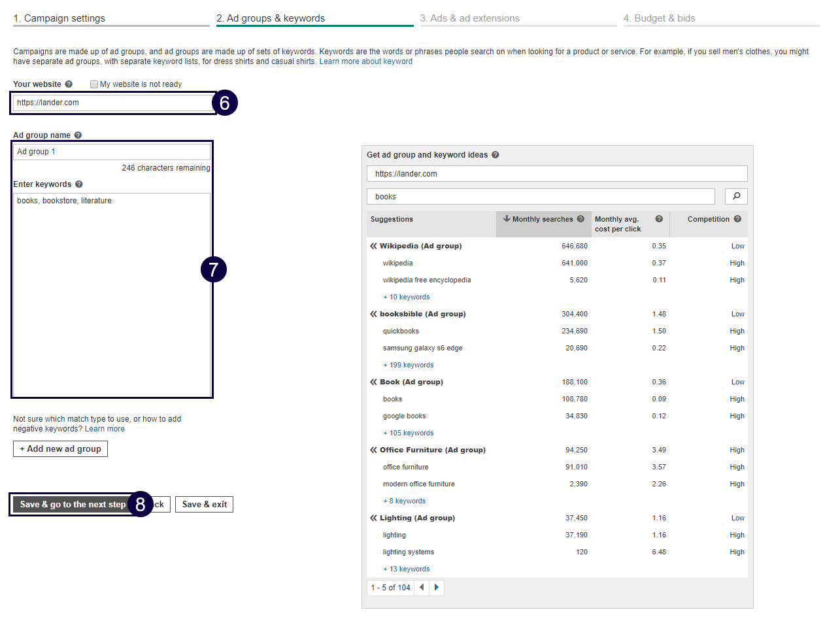This screenshot has height=625, width=840.
Task: Open Learn more about keyword link
Action: [365, 61]
